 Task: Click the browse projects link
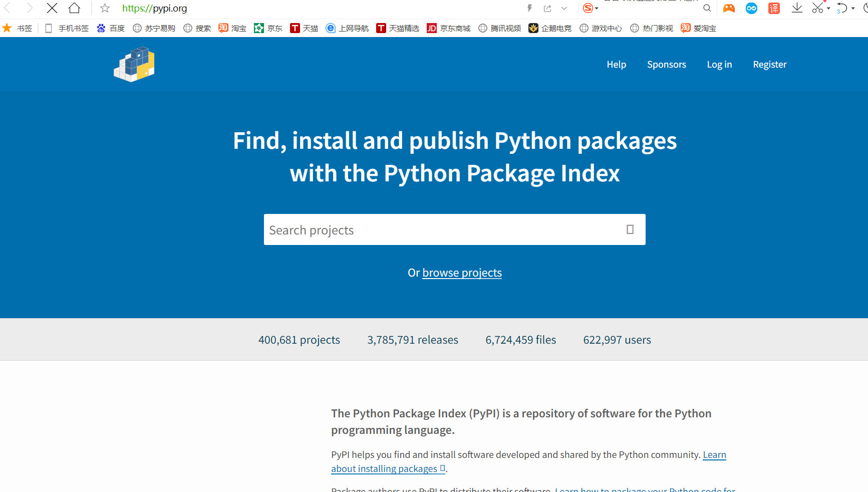[462, 273]
